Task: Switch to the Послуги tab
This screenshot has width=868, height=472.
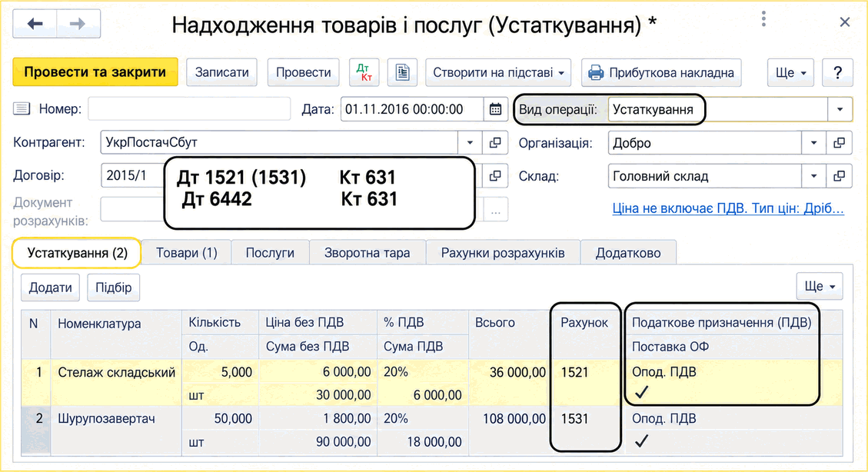Action: (270, 253)
